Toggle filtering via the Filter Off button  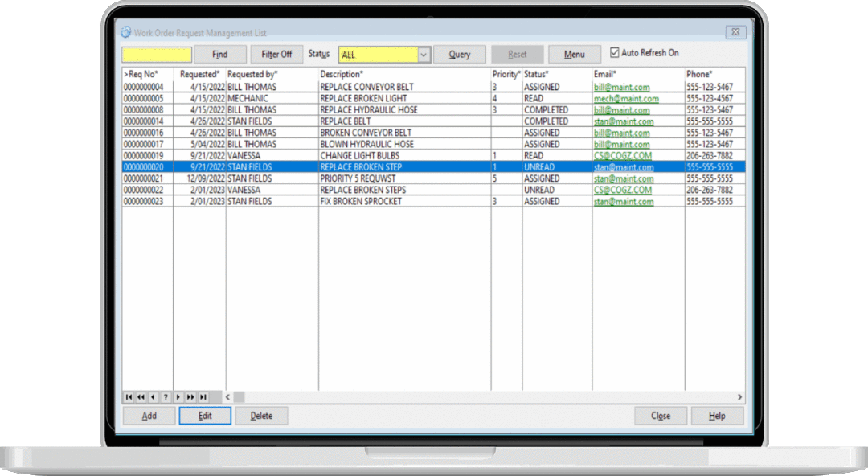point(276,54)
